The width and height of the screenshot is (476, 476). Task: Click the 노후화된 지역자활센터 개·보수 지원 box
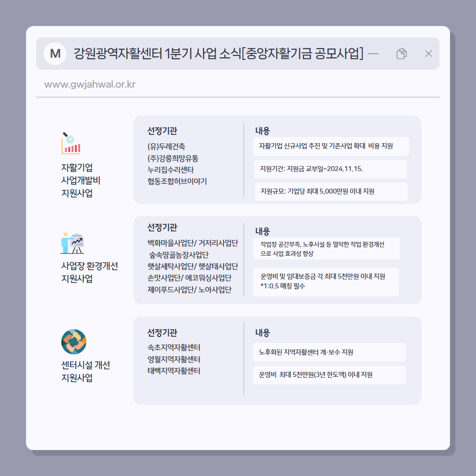[x=330, y=352]
